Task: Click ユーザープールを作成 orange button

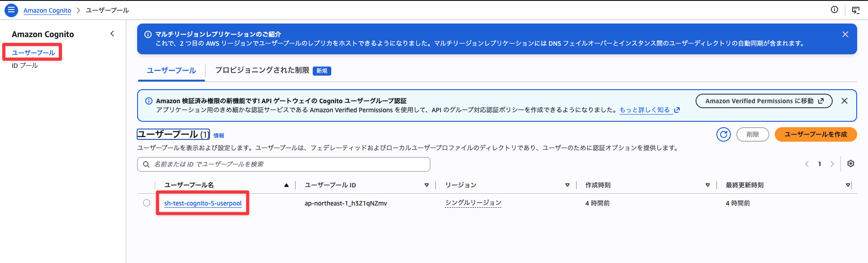Action: pyautogui.click(x=816, y=134)
